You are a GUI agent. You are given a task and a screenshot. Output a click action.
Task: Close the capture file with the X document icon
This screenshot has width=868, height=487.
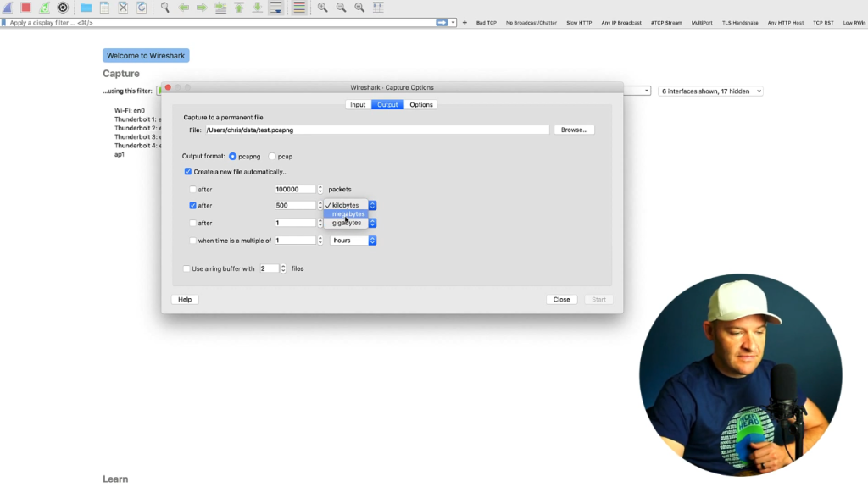click(123, 8)
